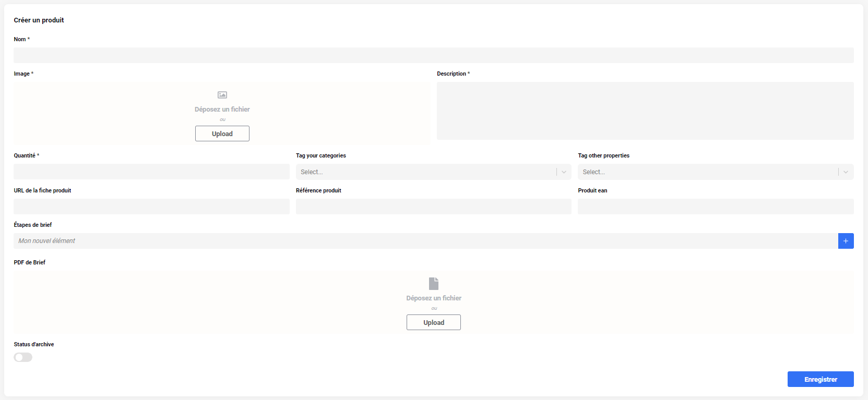
Task: Focus the Nom text field
Action: coord(434,55)
